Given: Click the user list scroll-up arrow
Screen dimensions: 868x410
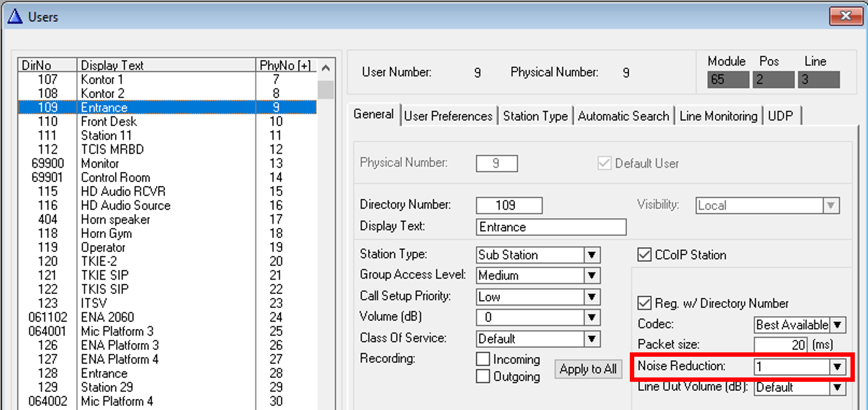Looking at the screenshot, I should [x=326, y=68].
